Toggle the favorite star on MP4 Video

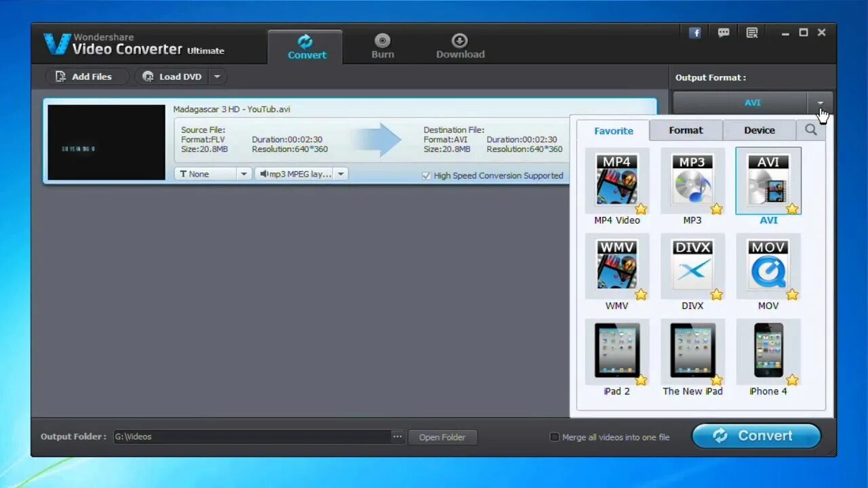(x=641, y=209)
